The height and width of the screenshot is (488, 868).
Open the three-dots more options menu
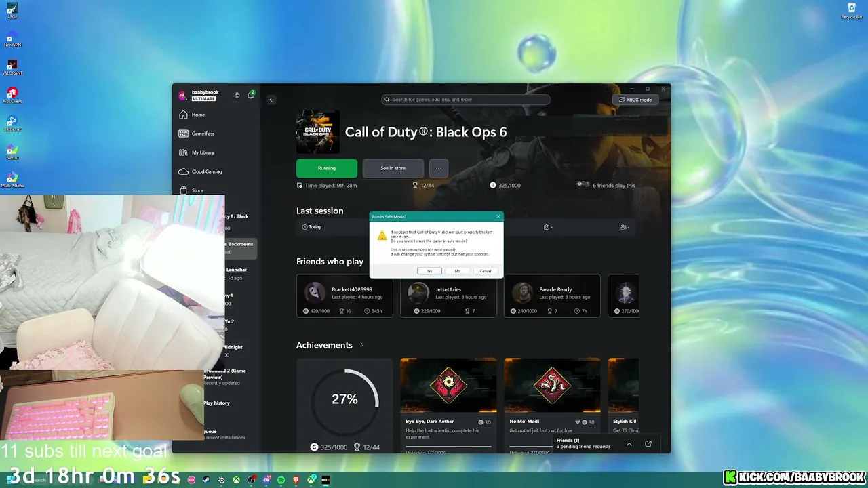[x=439, y=168]
